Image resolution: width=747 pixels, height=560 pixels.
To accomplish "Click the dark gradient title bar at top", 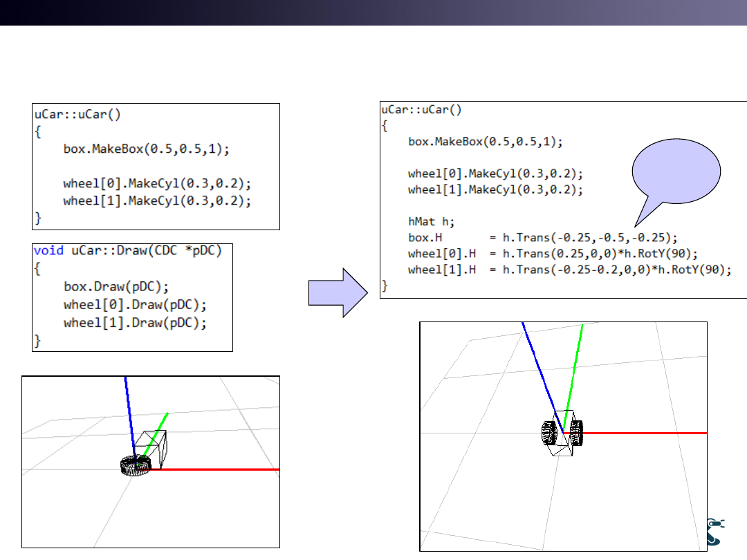I will pos(373,12).
